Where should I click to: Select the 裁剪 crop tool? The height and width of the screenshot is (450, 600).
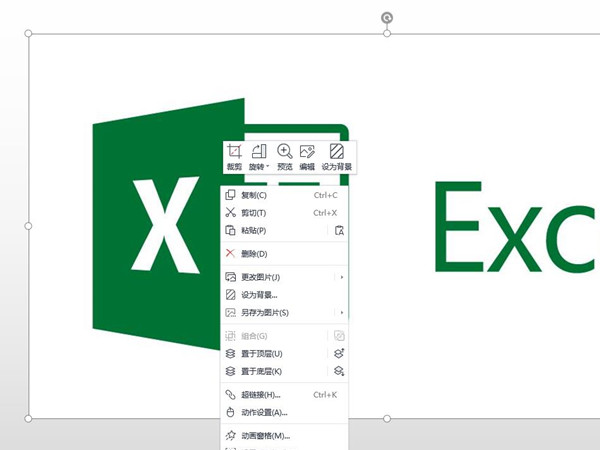[234, 157]
